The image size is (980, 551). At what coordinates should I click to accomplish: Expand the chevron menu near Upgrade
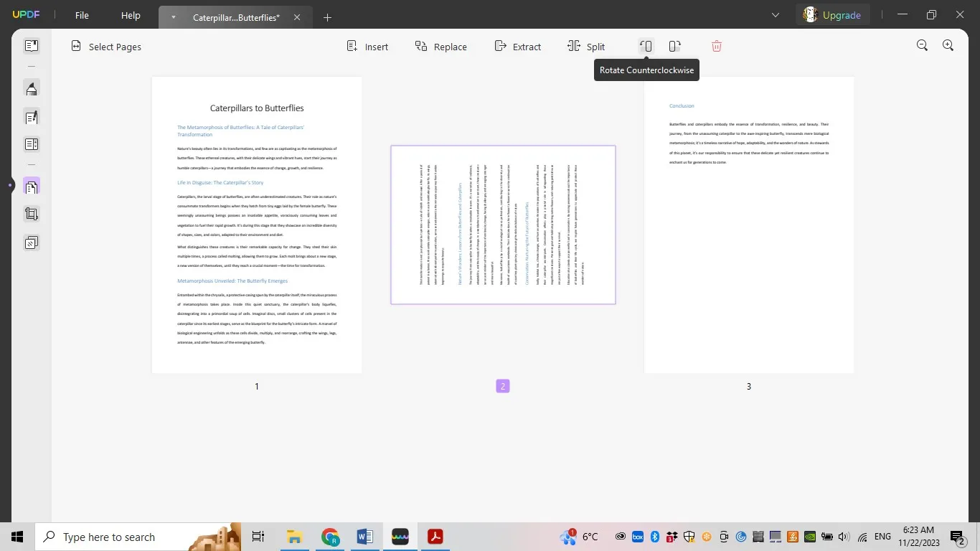(776, 15)
